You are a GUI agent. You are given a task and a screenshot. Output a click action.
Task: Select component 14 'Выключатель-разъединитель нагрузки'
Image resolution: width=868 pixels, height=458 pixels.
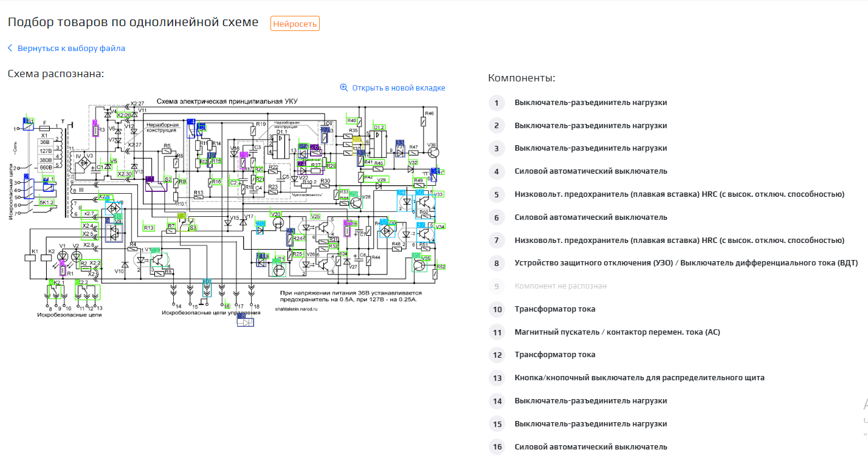click(x=591, y=401)
